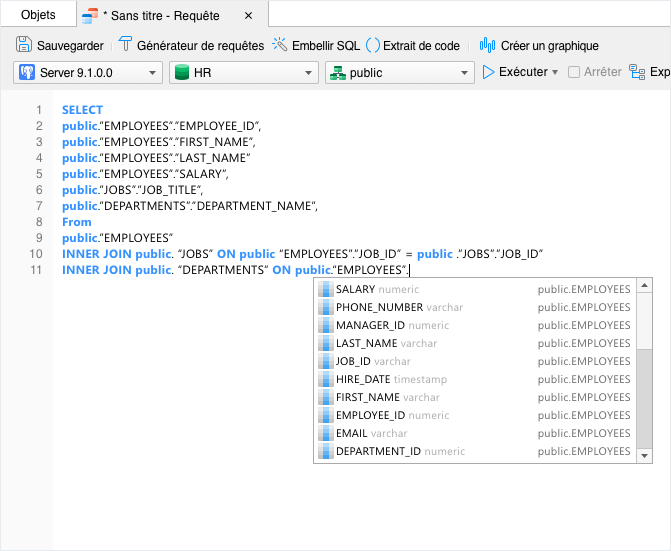Switch to the Objets tab
The width and height of the screenshot is (671, 551).
[38, 15]
